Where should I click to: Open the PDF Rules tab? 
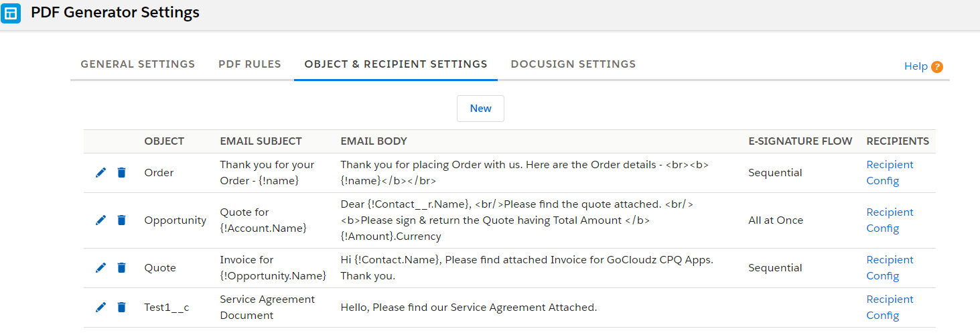pos(250,64)
